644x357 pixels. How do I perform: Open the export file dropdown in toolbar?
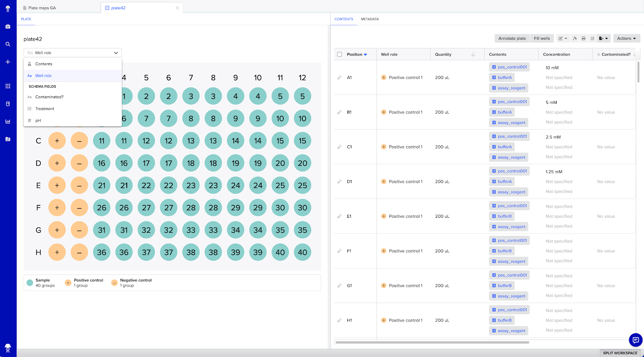click(x=603, y=39)
